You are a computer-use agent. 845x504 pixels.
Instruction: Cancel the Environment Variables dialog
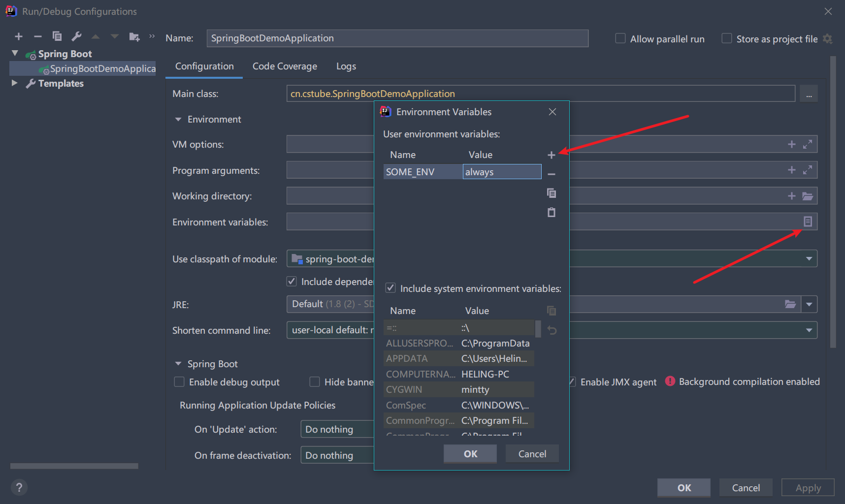(532, 454)
